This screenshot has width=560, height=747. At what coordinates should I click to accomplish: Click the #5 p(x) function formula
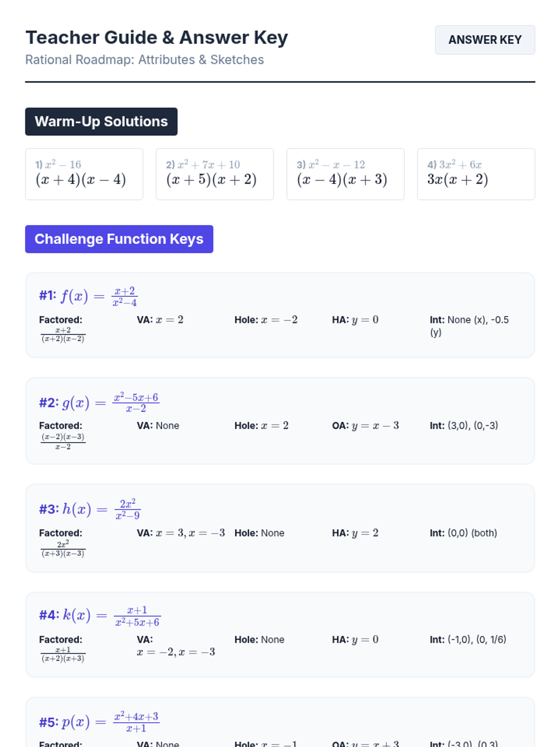[98, 722]
